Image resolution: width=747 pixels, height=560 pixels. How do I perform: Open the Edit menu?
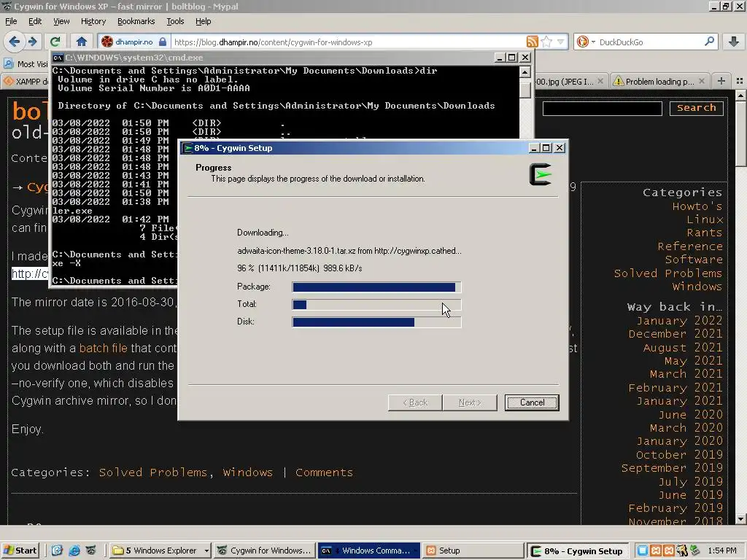[35, 21]
